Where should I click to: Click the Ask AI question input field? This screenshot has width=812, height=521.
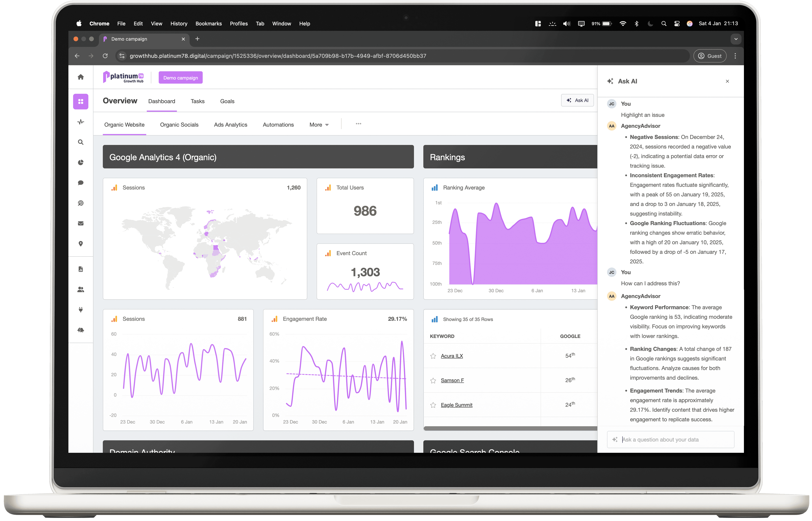point(671,439)
